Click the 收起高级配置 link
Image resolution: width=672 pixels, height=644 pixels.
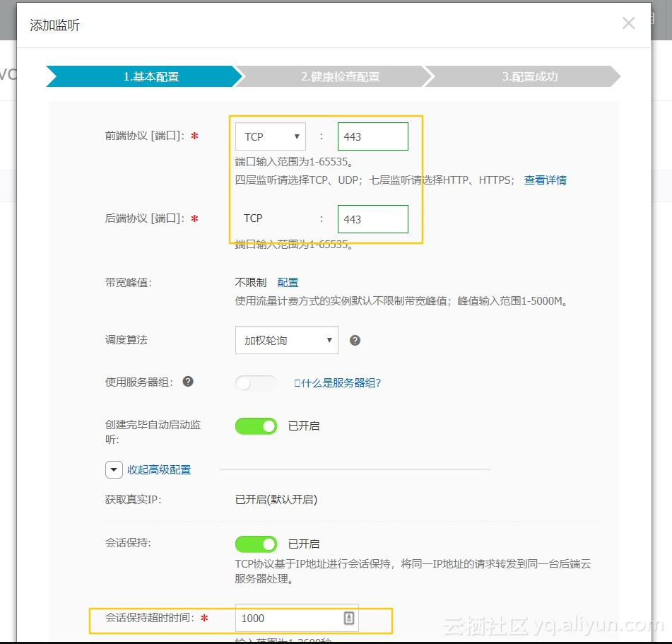click(159, 470)
